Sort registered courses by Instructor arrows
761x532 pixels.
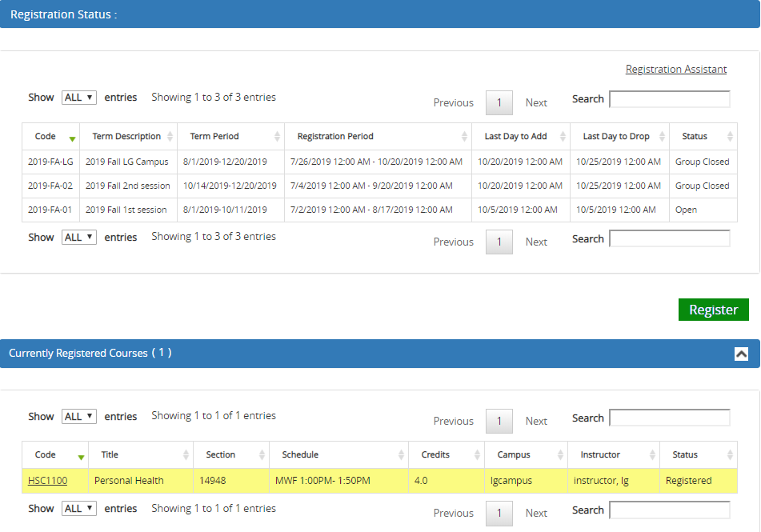point(652,455)
